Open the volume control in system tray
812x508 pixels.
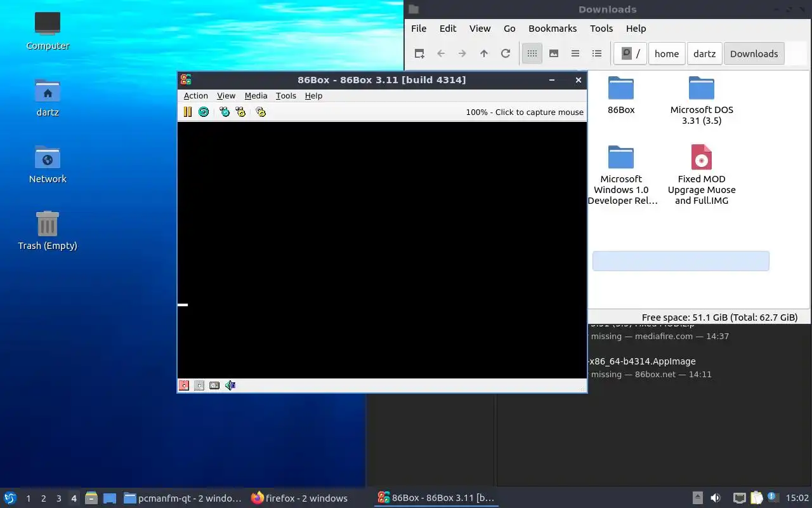pyautogui.click(x=716, y=498)
